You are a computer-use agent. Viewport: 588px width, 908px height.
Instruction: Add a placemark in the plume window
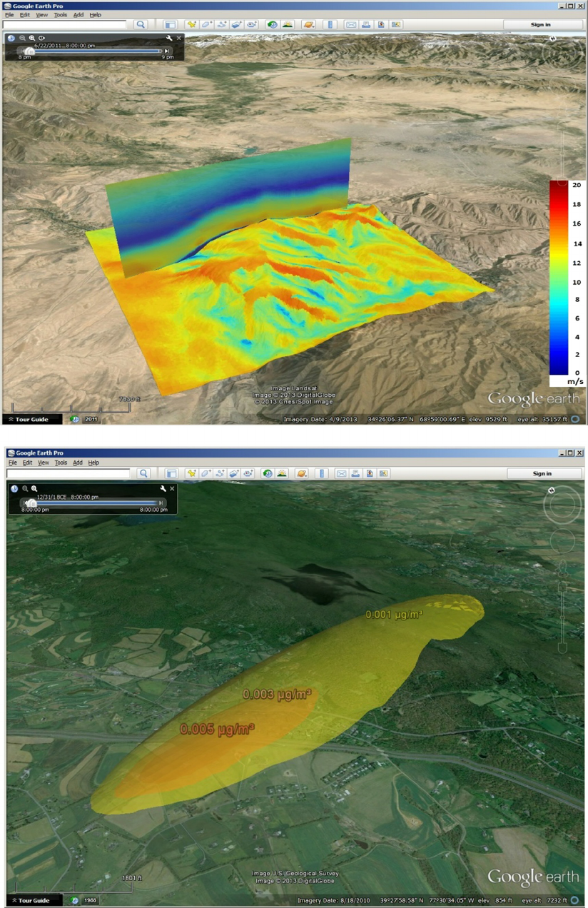(191, 473)
